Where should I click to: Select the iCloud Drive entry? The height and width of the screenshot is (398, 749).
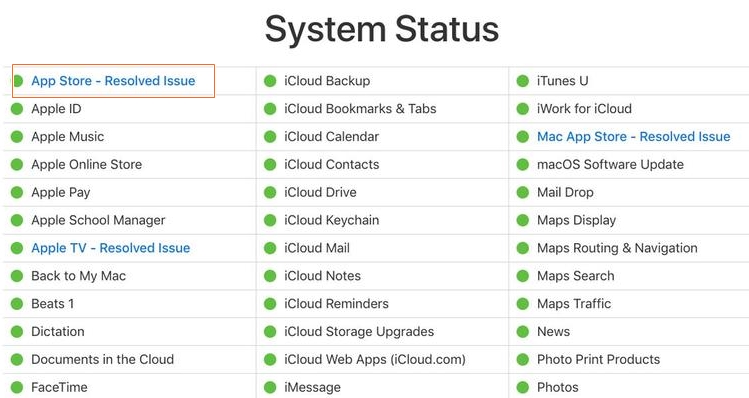pyautogui.click(x=321, y=192)
